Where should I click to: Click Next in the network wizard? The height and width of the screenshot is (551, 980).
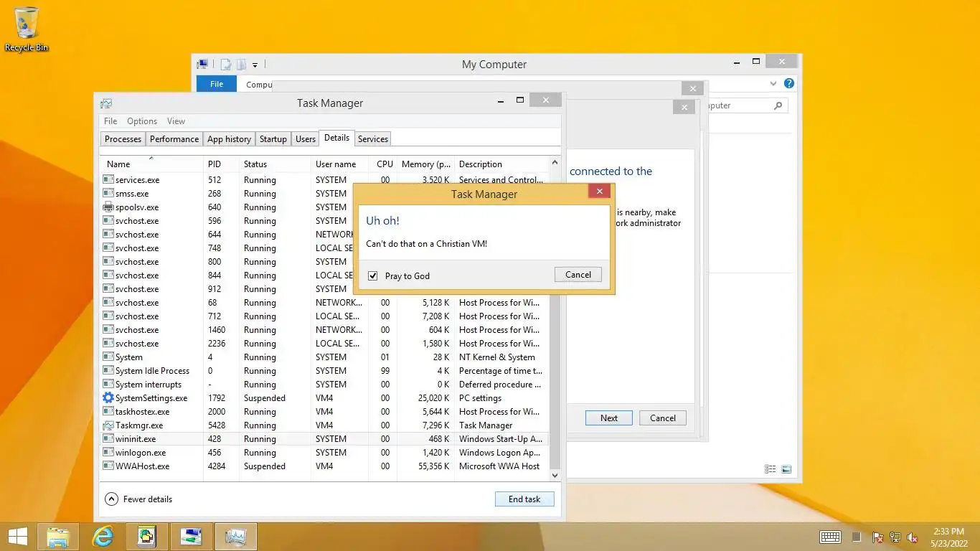click(609, 418)
